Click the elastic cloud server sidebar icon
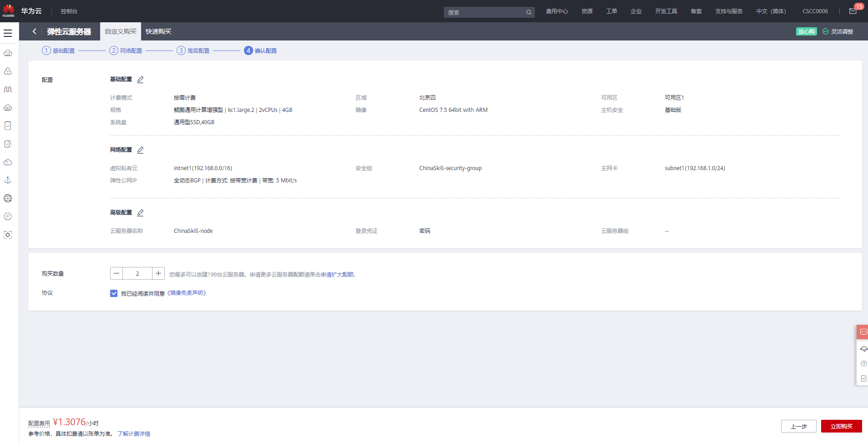868x443 pixels. point(8,53)
